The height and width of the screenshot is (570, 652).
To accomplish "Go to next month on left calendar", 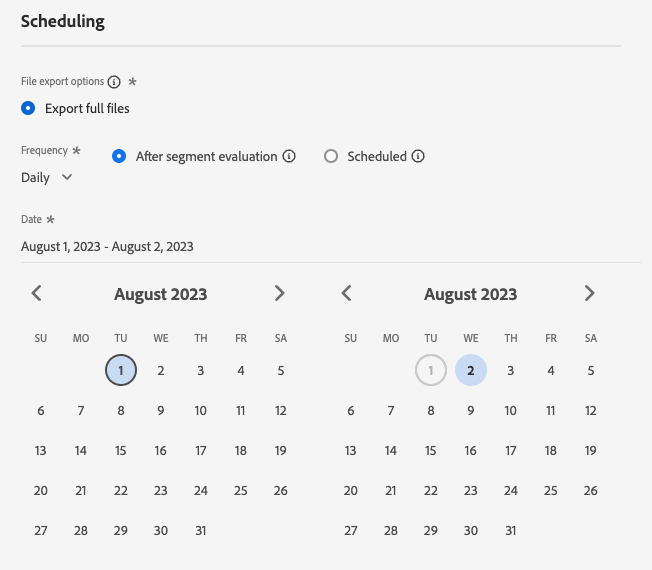I will [x=279, y=293].
